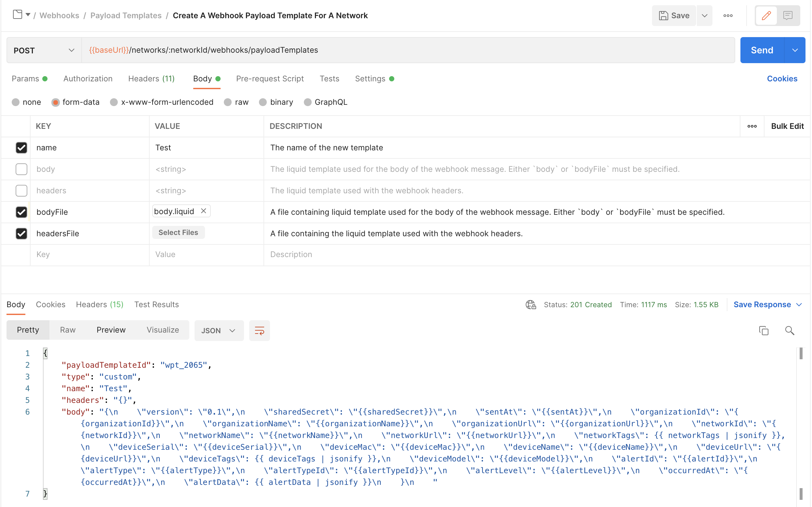Screen dimensions: 812x507
Task: Toggle the word wrap icon in response
Action: click(259, 331)
